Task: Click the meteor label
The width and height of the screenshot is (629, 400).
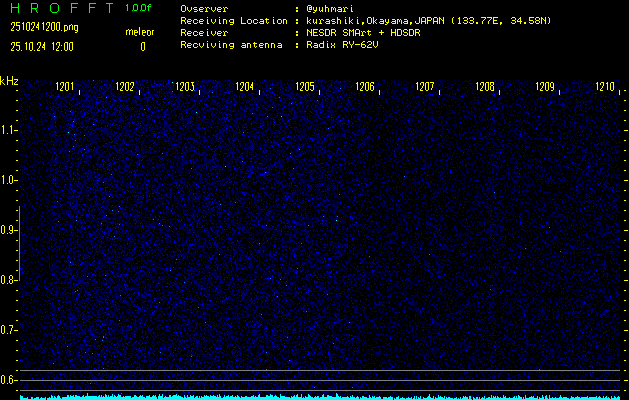Action: click(140, 32)
